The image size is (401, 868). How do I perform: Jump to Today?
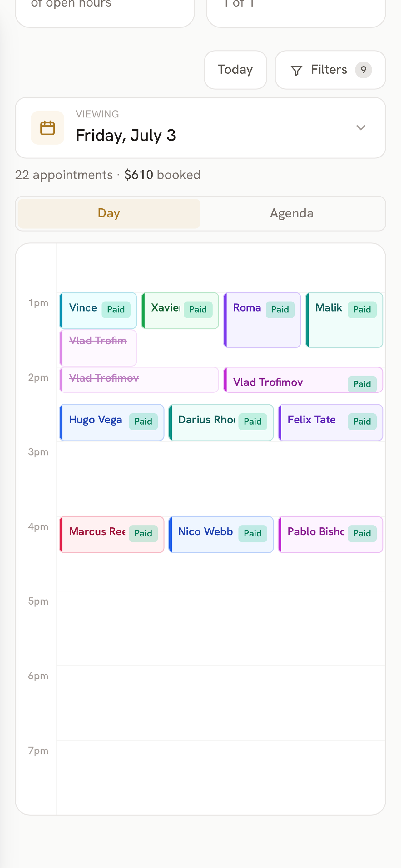point(235,70)
